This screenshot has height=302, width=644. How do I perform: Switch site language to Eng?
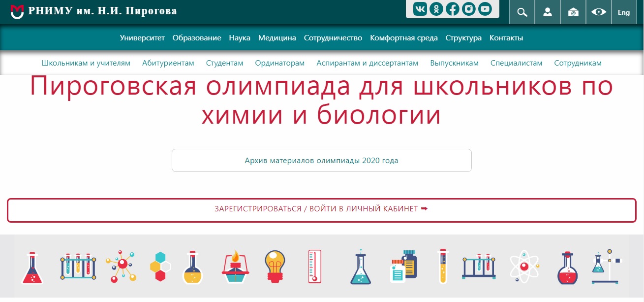624,12
